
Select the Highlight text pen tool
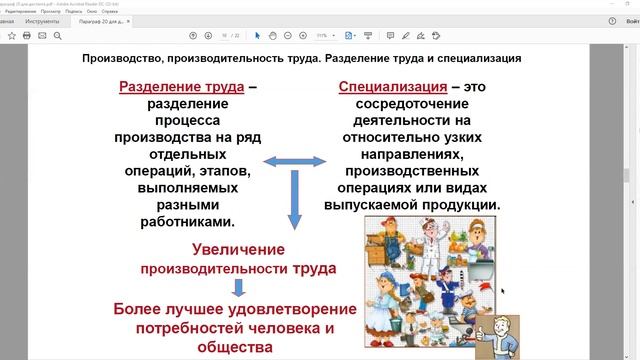pos(405,36)
